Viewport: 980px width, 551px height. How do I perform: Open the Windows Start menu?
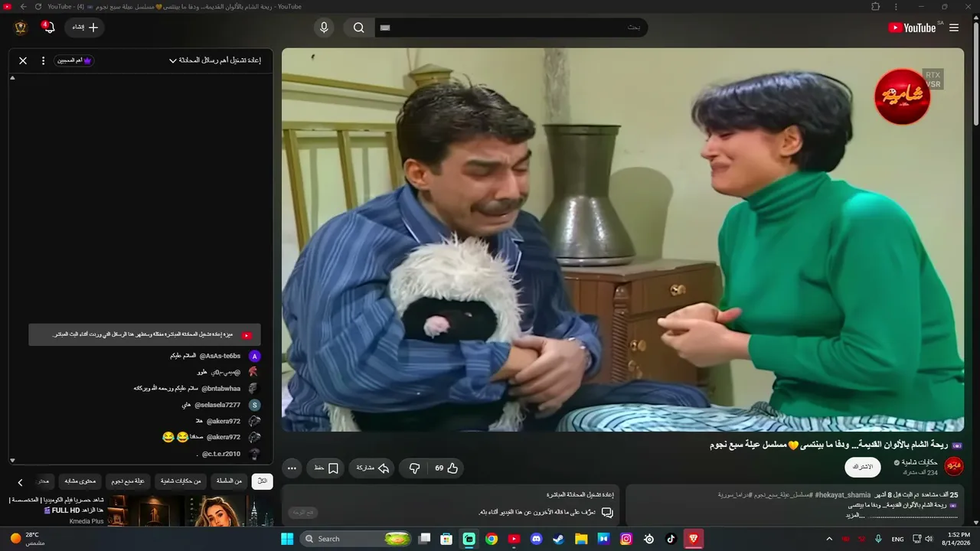(287, 539)
